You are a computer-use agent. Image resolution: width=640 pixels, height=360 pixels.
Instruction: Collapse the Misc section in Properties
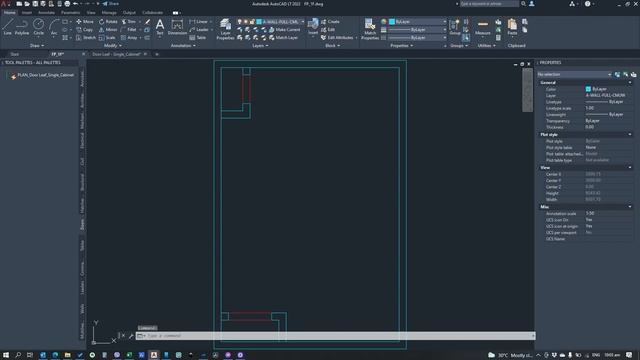click(x=630, y=207)
